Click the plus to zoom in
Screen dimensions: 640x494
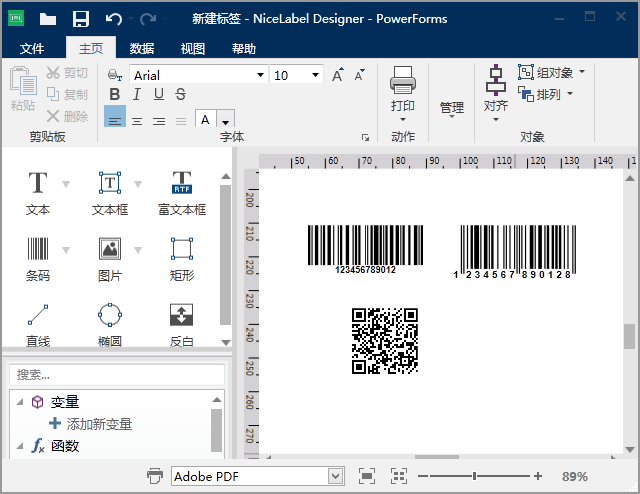click(538, 476)
